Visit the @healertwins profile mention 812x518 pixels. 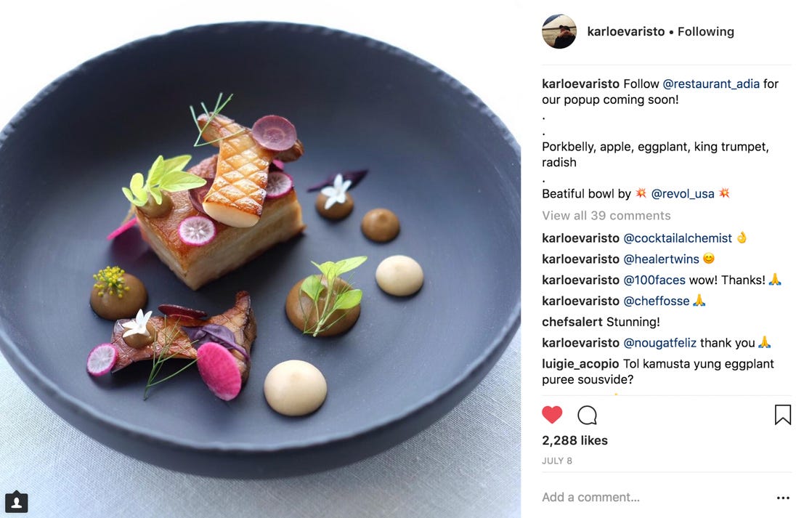coord(662,259)
